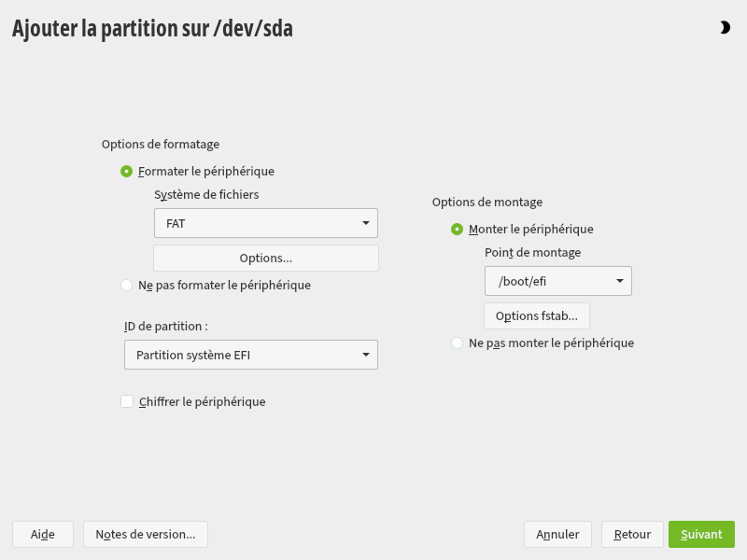This screenshot has height=560, width=747.
Task: Open 'Options fstab...' settings
Action: 536,316
